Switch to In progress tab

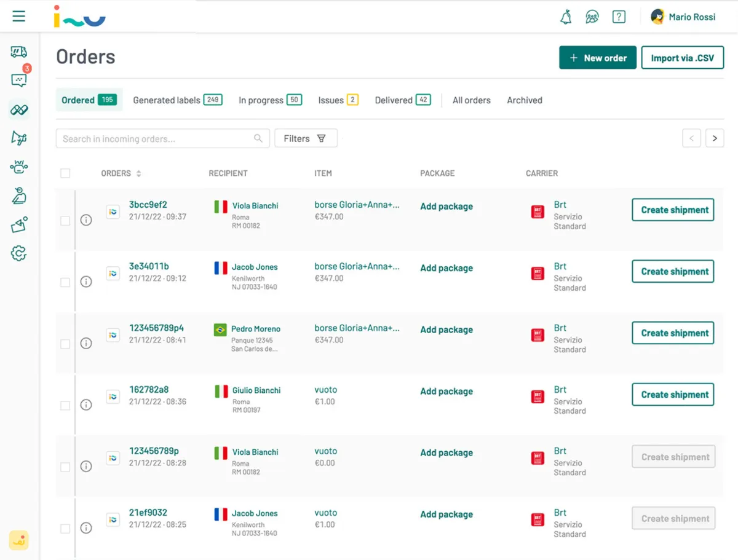point(270,100)
